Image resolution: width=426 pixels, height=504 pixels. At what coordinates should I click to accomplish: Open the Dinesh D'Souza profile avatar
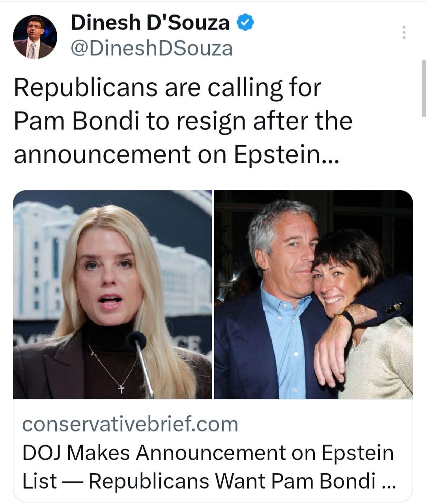(35, 37)
